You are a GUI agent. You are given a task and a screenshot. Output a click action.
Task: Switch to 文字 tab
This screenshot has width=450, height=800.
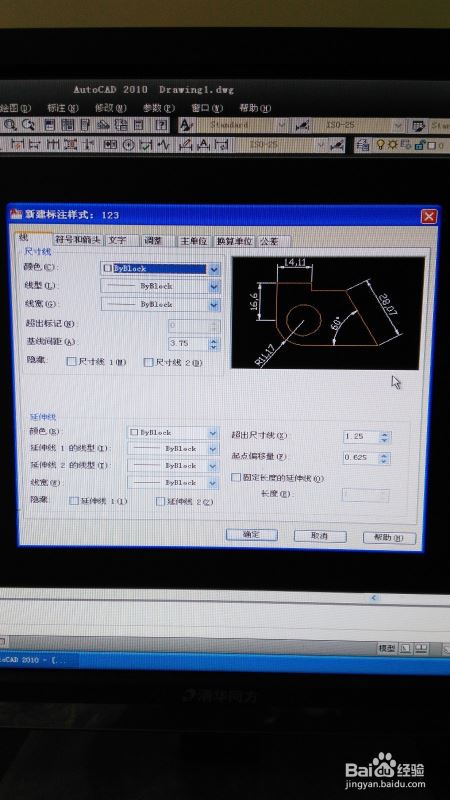coord(122,240)
